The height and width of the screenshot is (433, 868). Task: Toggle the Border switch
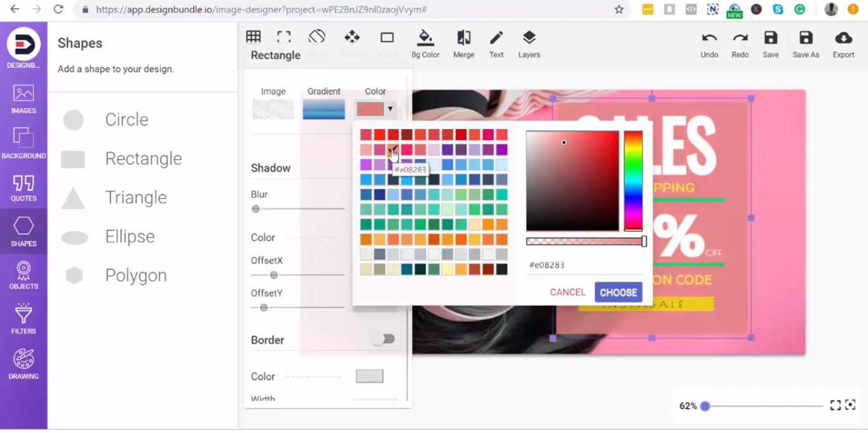click(x=384, y=339)
